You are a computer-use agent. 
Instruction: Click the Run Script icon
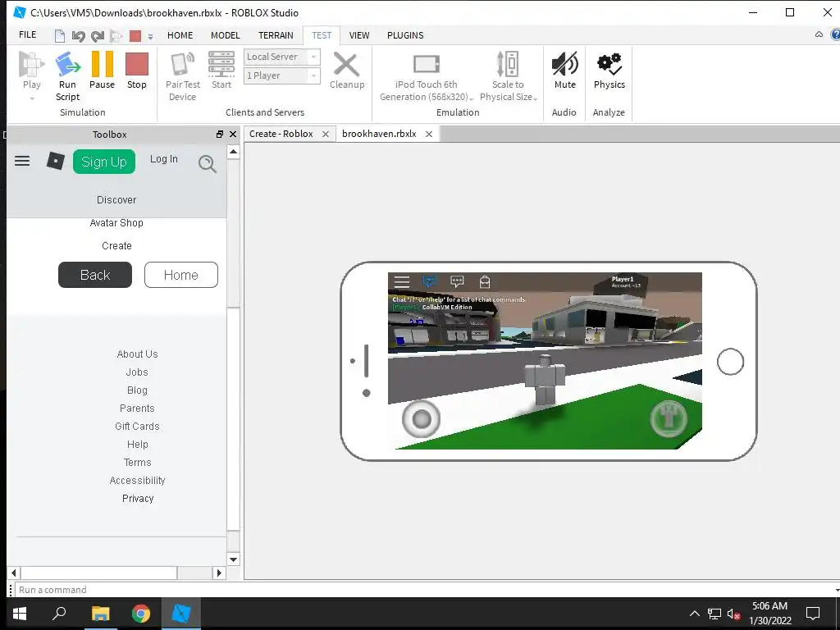point(67,65)
